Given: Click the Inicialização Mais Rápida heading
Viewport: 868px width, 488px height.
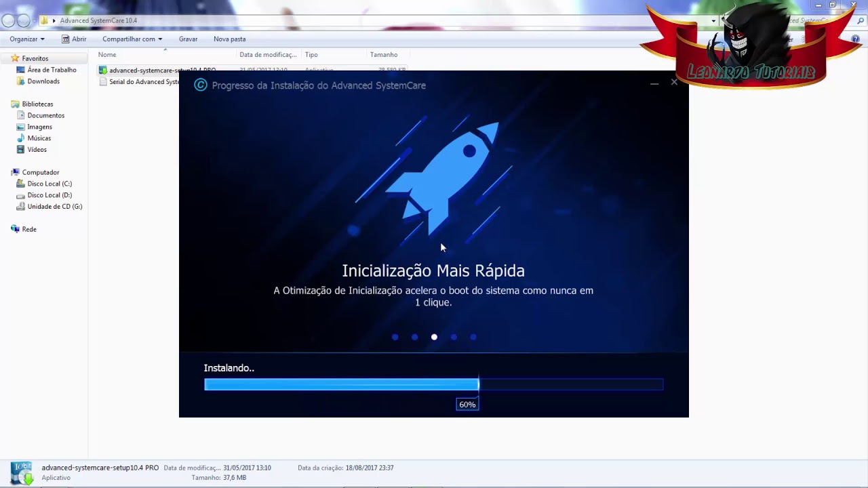Looking at the screenshot, I should 433,270.
